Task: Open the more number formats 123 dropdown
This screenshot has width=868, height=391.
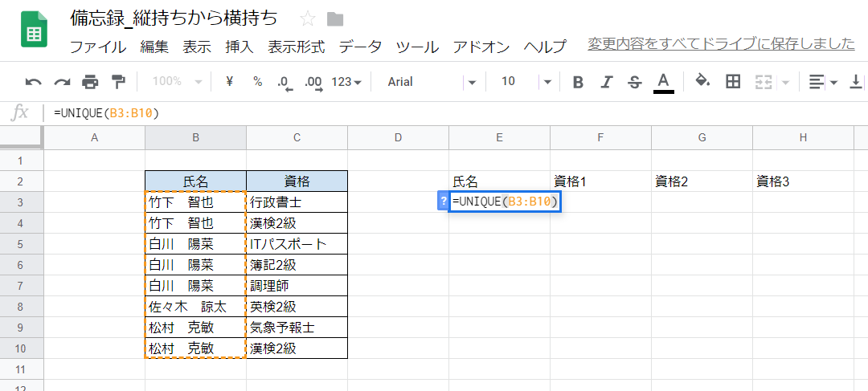Action: [x=346, y=82]
